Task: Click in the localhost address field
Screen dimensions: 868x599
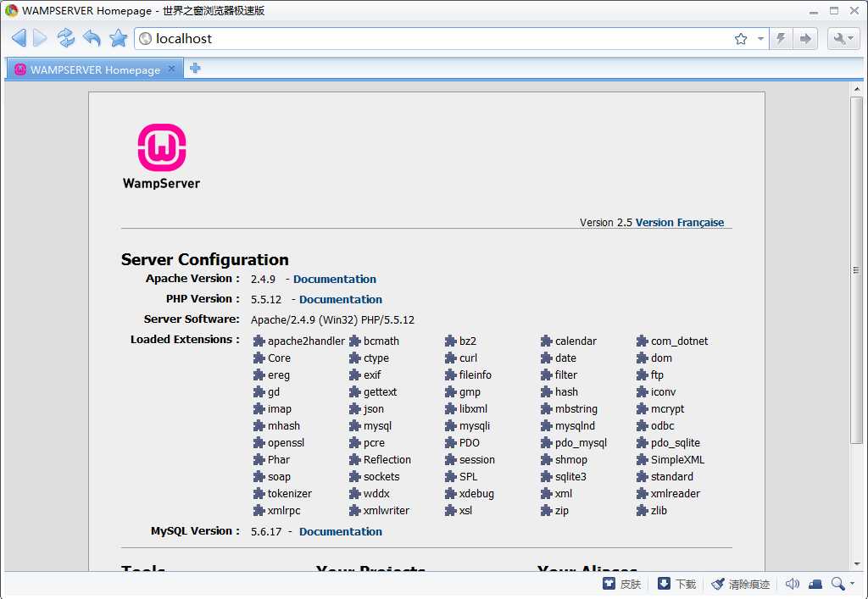Action: point(437,39)
